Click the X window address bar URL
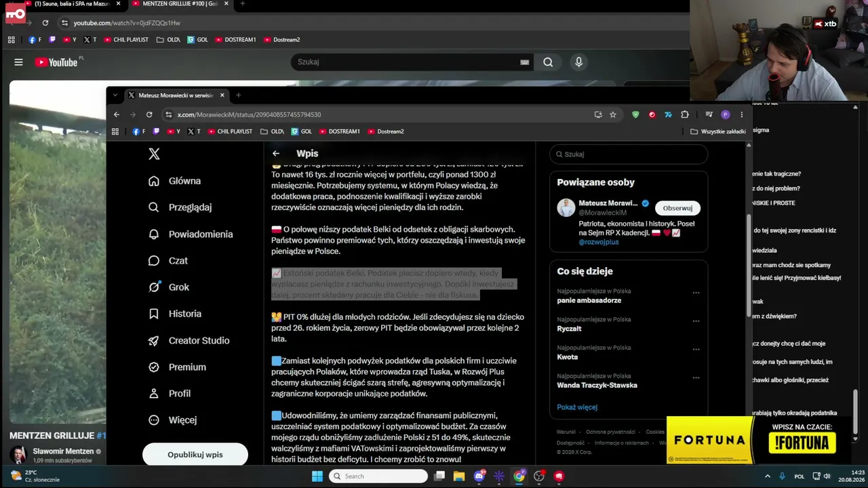The width and height of the screenshot is (868, 488). [249, 115]
